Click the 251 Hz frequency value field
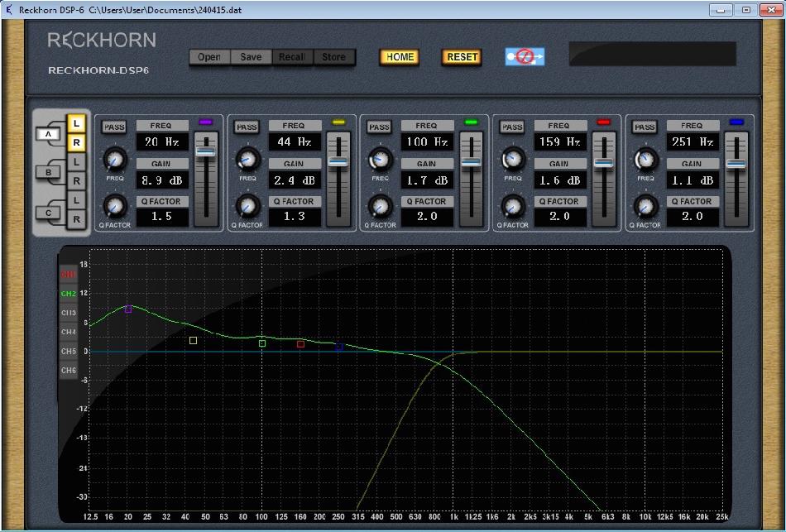Screen dimensions: 786x532 click(693, 142)
